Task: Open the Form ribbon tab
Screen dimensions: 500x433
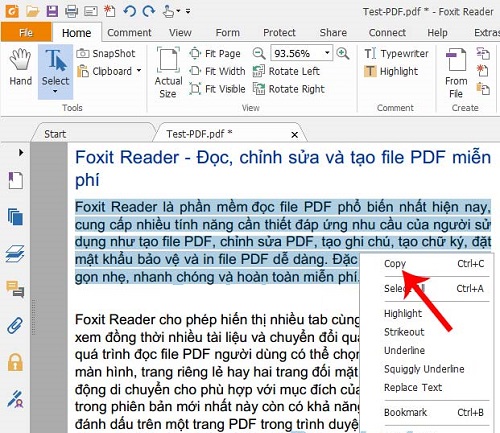Action: pyautogui.click(x=228, y=33)
